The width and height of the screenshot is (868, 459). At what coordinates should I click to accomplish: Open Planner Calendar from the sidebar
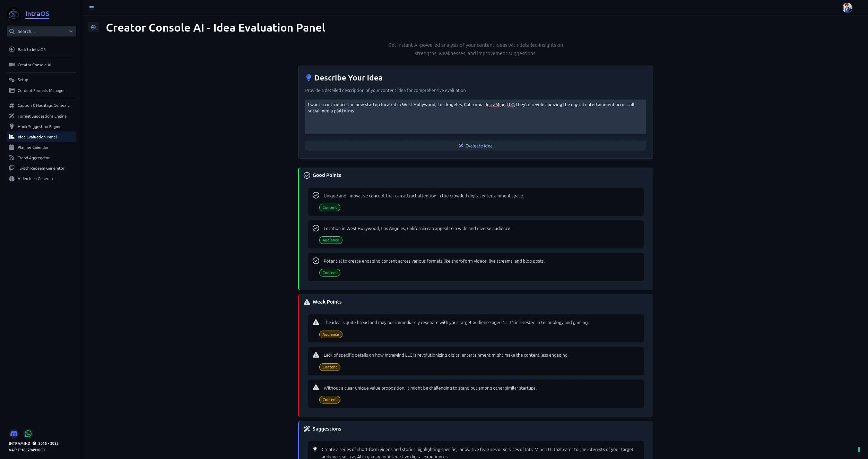click(33, 147)
